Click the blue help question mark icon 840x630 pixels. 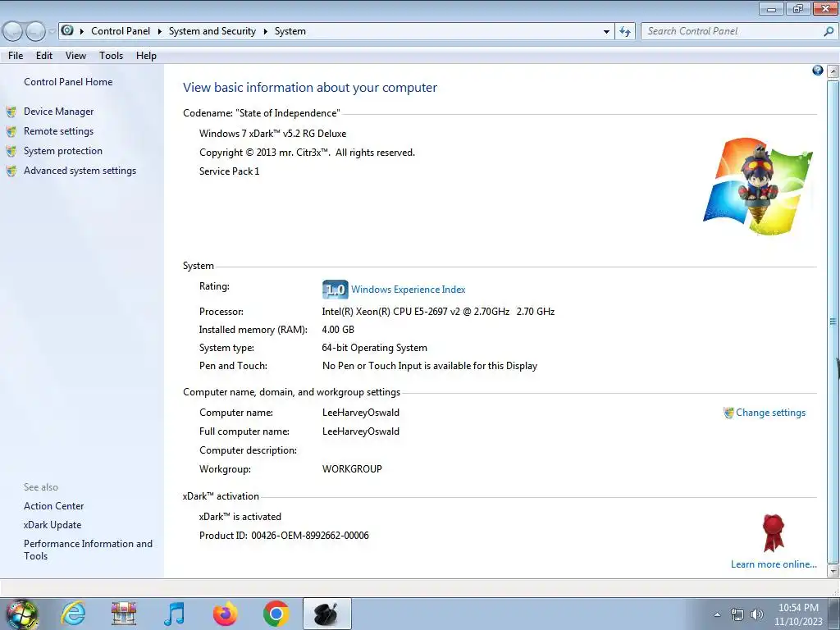tap(818, 71)
